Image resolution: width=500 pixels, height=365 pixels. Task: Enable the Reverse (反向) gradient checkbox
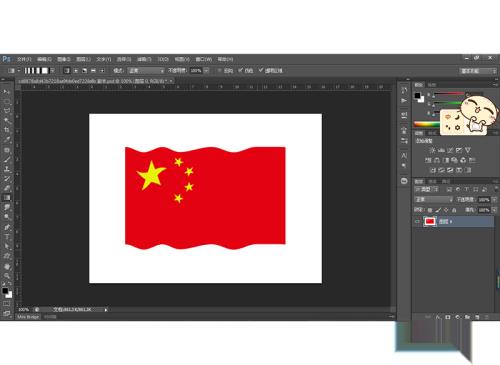coord(220,71)
